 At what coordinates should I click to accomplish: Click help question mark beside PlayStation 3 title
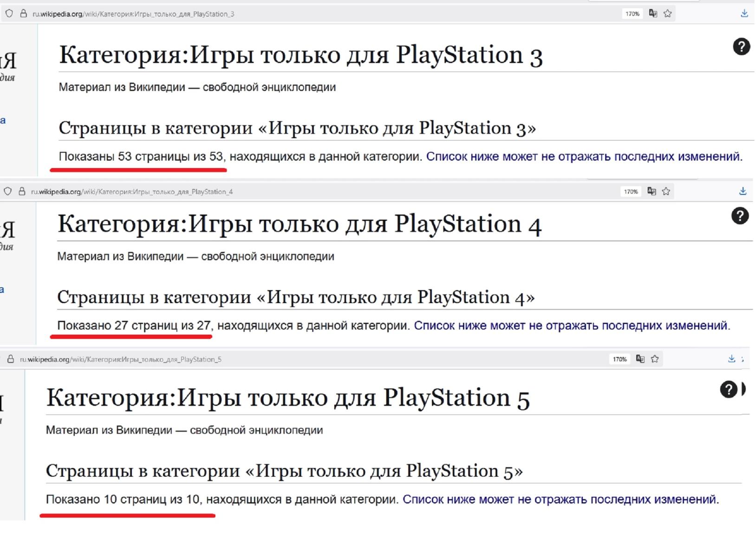click(x=742, y=46)
